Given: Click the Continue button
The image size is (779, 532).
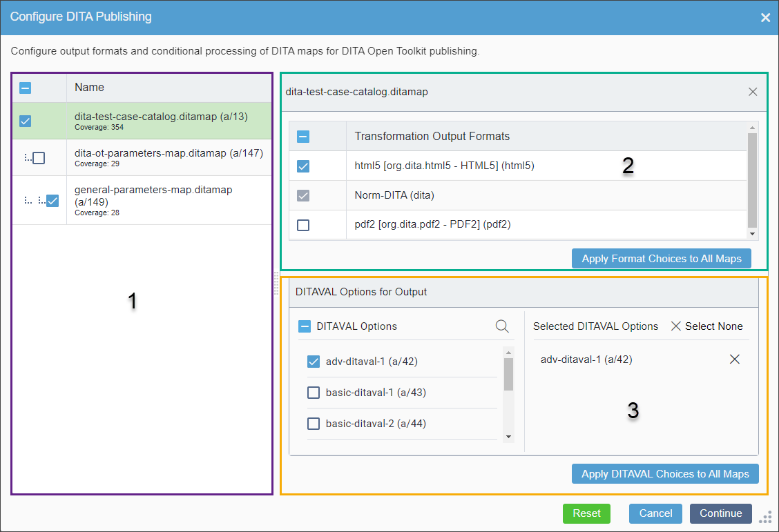Looking at the screenshot, I should coord(720,513).
